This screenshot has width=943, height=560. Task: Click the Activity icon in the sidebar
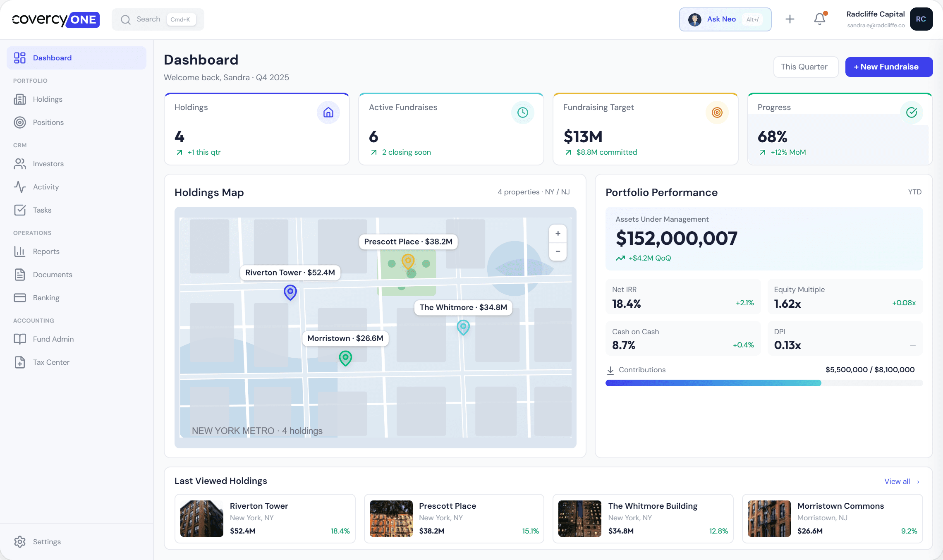tap(19, 187)
